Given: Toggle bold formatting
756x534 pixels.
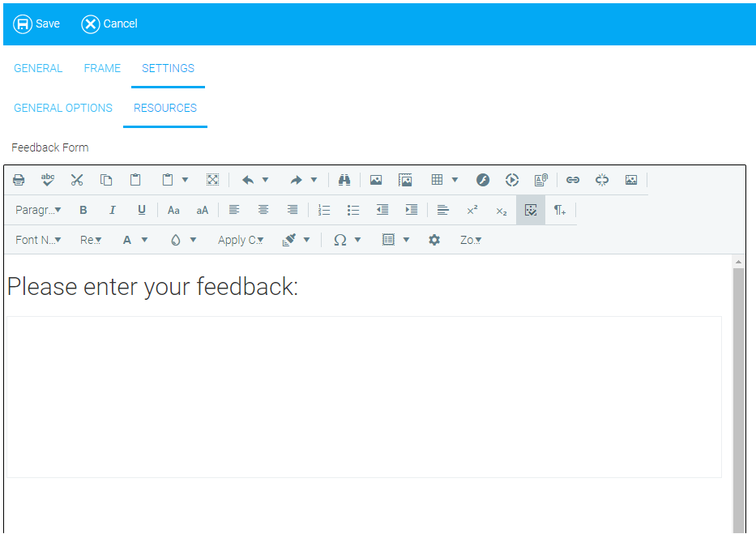Looking at the screenshot, I should coord(83,210).
